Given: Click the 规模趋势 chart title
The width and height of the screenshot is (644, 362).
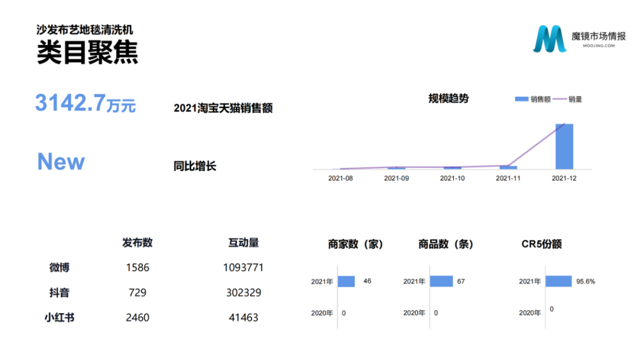Looking at the screenshot, I should tap(448, 98).
